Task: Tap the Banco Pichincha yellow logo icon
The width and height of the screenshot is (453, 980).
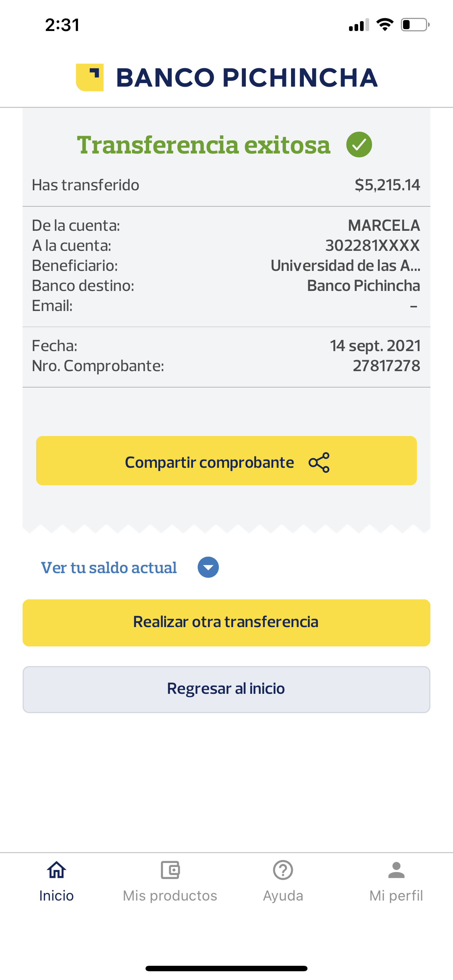Action: click(x=90, y=77)
